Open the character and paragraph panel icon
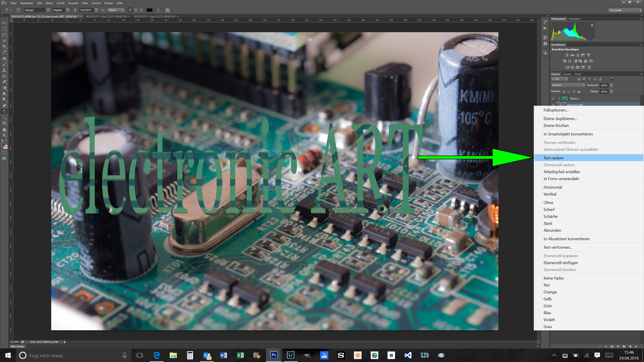 tap(167, 10)
